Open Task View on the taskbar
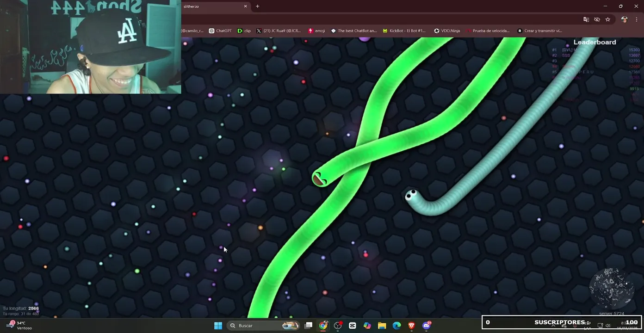The image size is (644, 333). click(x=309, y=326)
